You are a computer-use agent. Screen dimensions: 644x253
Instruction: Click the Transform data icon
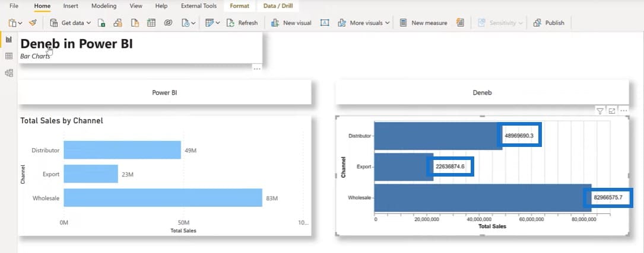(x=210, y=23)
